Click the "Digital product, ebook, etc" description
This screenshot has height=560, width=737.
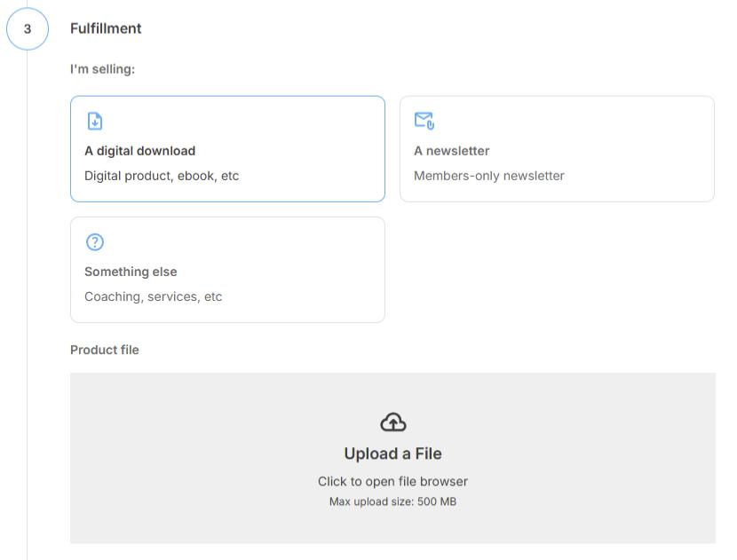click(162, 176)
